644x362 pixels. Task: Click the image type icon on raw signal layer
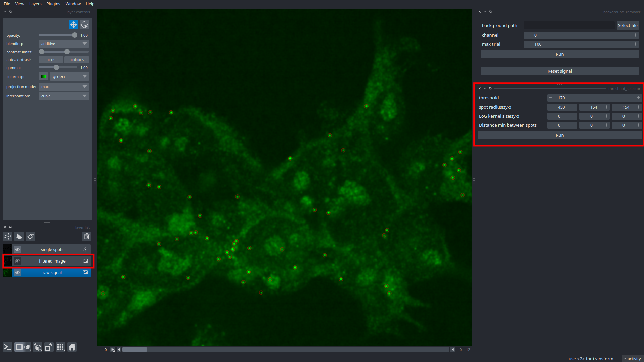(x=85, y=272)
